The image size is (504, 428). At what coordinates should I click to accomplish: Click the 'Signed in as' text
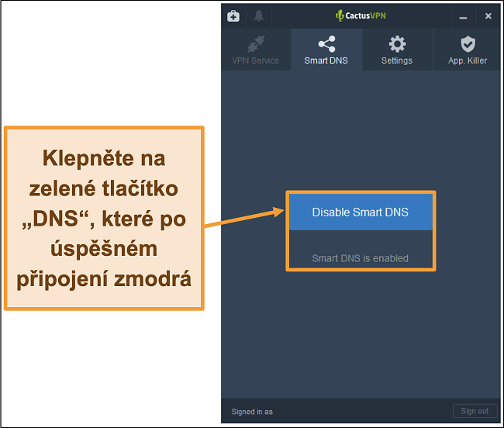pos(252,412)
